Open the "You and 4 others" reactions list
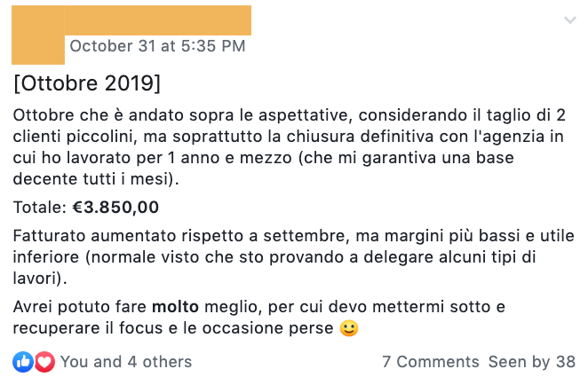 pos(126,362)
